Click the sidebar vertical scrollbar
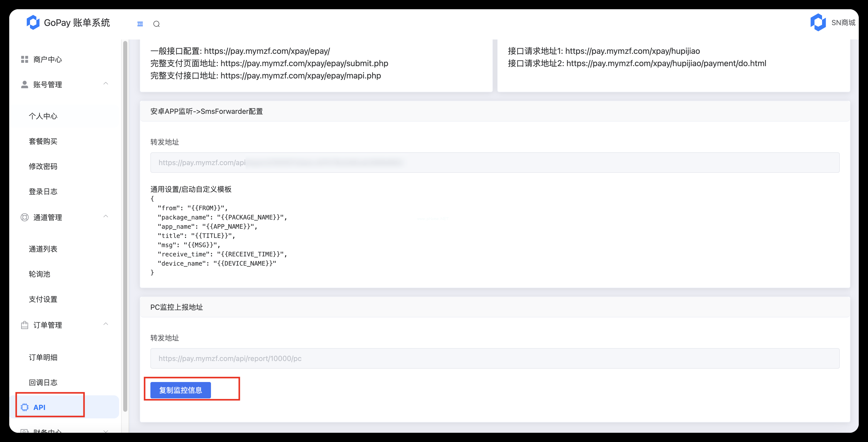The image size is (868, 442). point(125,226)
